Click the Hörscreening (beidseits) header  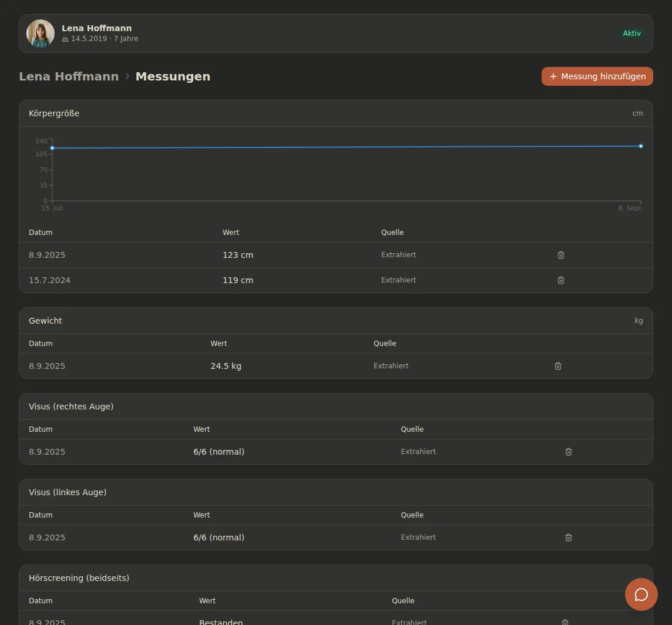point(79,578)
